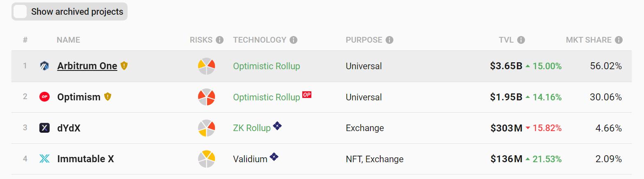This screenshot has height=179, width=644.
Task: Open the Risks column info icon
Action: coord(220,40)
